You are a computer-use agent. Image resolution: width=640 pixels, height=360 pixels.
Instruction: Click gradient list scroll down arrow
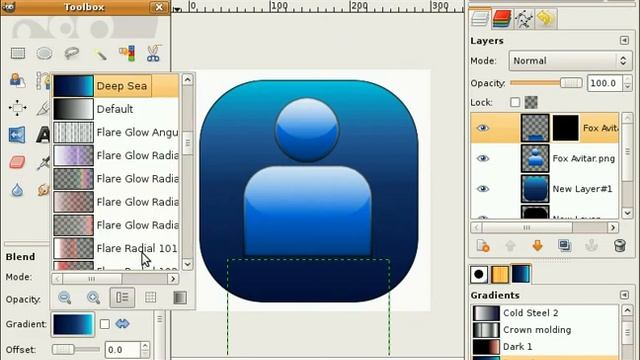(x=187, y=264)
